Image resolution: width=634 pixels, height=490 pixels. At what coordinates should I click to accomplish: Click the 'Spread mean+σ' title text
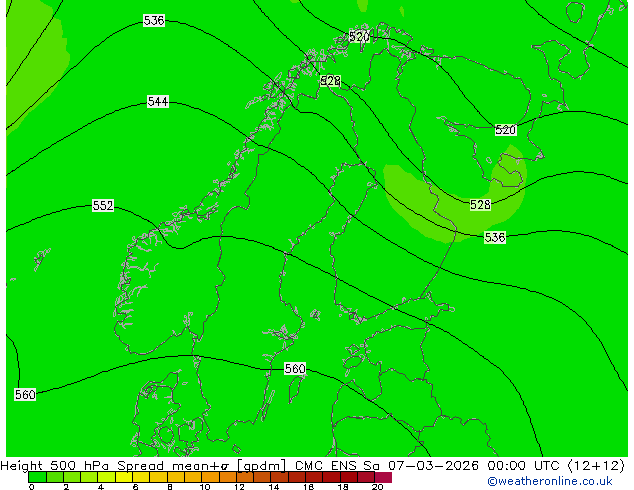(173, 466)
